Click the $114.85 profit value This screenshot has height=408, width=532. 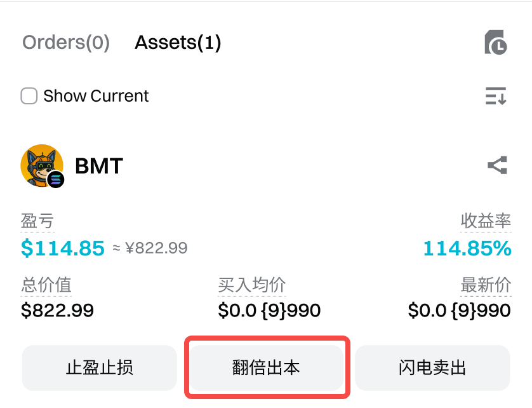click(x=63, y=248)
